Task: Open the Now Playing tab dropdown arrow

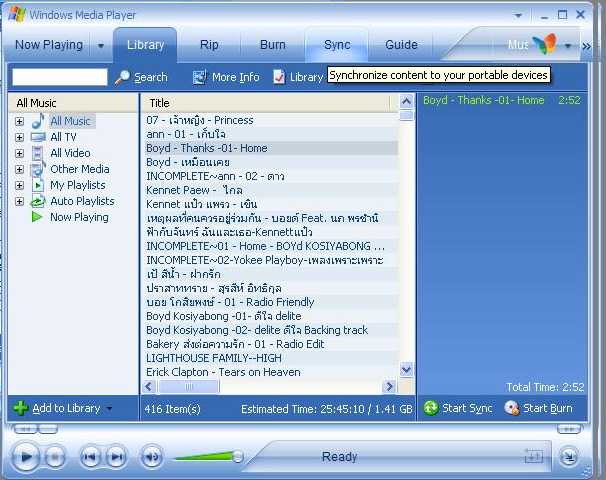Action: click(101, 46)
